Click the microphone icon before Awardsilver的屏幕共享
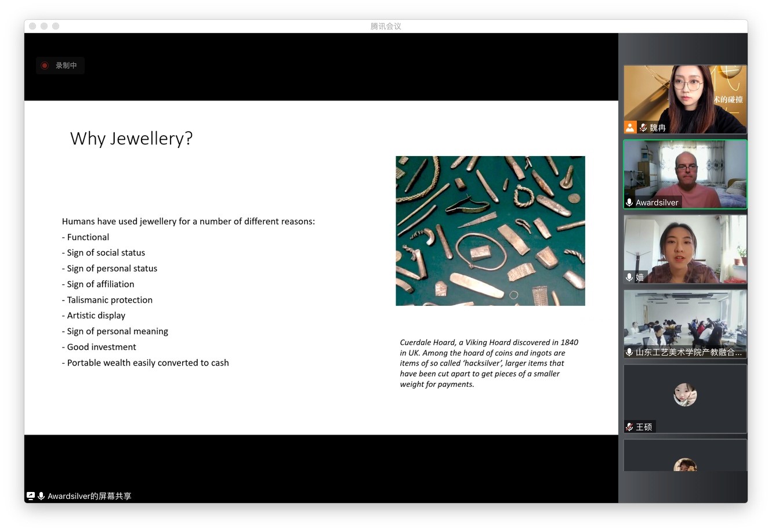 pos(41,496)
